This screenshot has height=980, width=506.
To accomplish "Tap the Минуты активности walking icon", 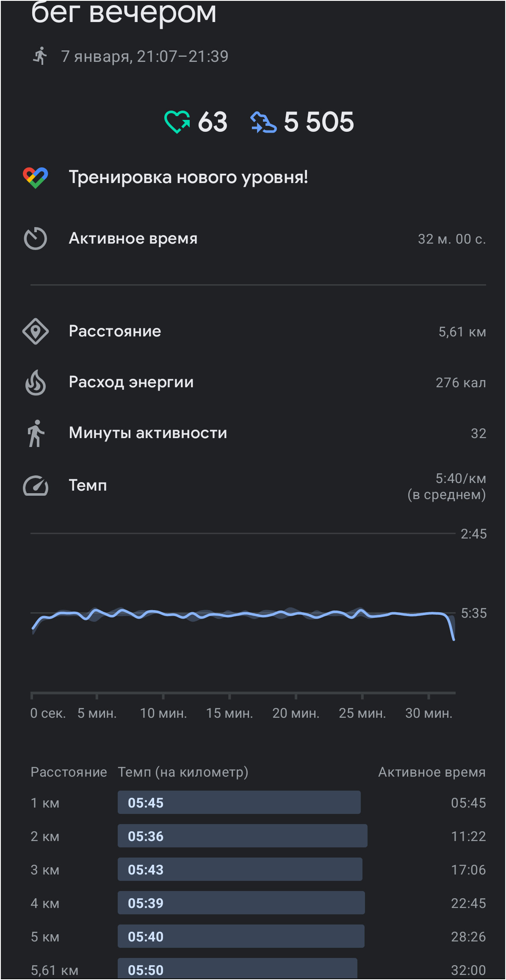I will [36, 433].
